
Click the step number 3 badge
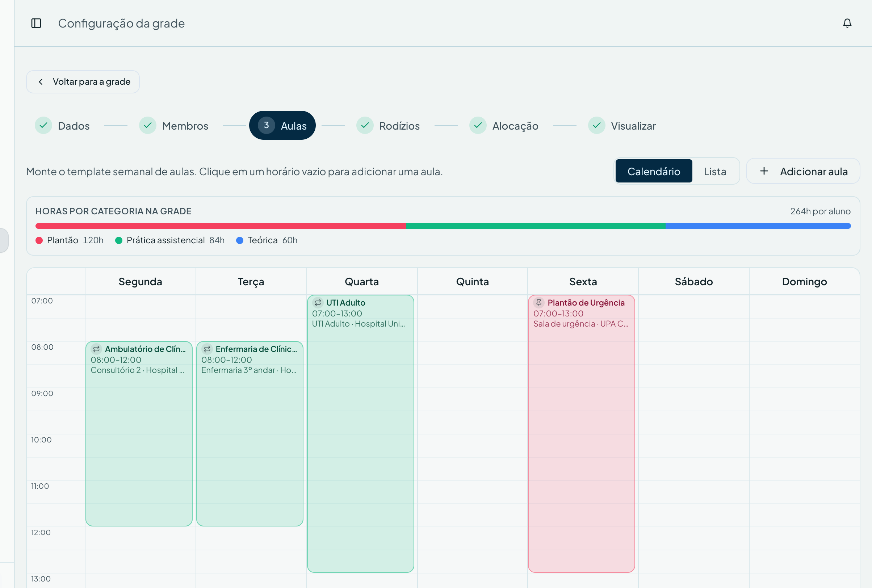tap(266, 125)
